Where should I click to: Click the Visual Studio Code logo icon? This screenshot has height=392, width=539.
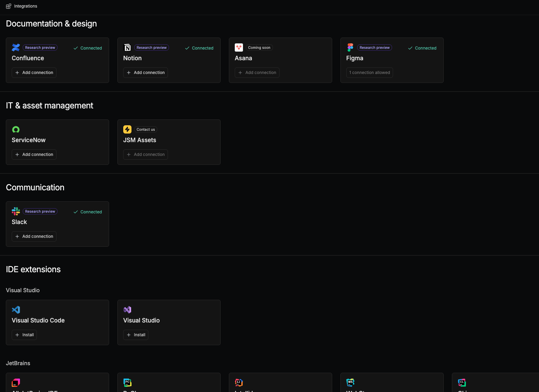coord(16,310)
